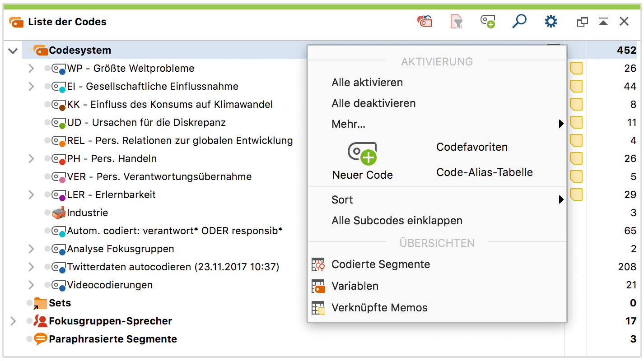Expand Twitterdaten autocodieren subcodes
The width and height of the screenshot is (644, 361).
pos(31,267)
